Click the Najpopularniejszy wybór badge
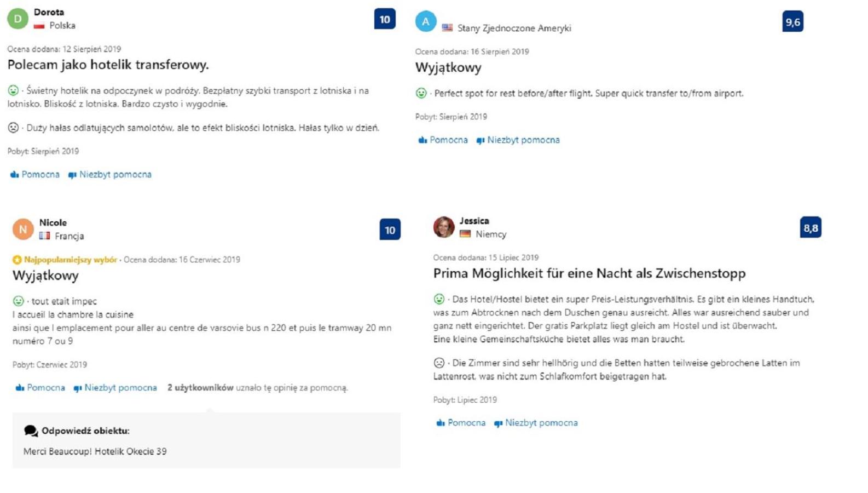Image resolution: width=868 pixels, height=493 pixels. tap(65, 260)
